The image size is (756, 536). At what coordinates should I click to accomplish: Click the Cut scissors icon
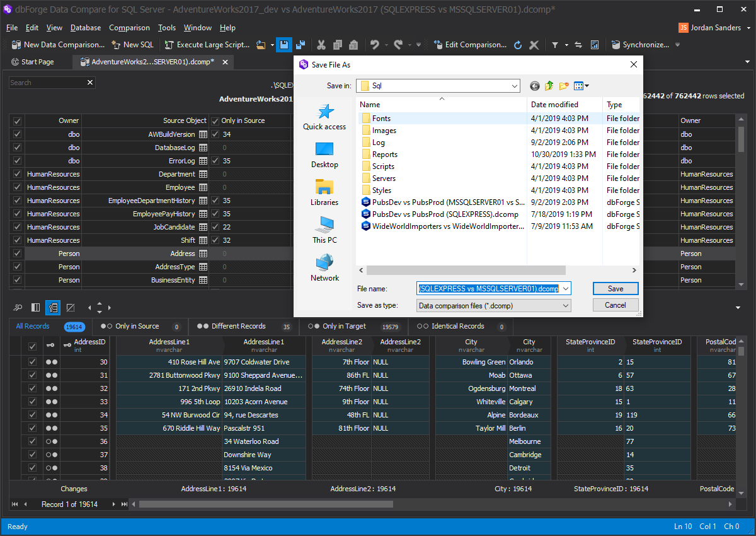[x=321, y=45]
